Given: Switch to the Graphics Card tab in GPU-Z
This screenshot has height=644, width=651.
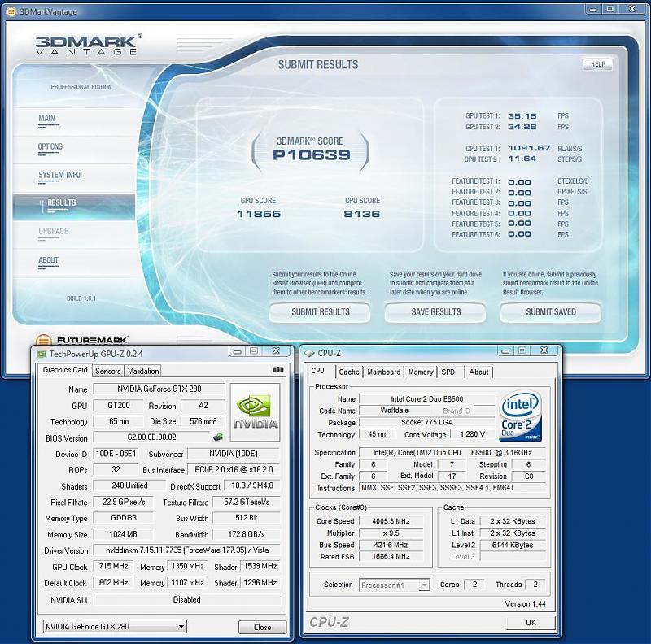Looking at the screenshot, I should (65, 370).
